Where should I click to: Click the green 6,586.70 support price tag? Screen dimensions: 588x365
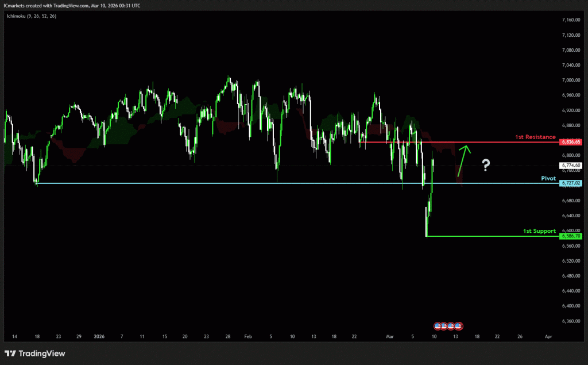point(571,236)
